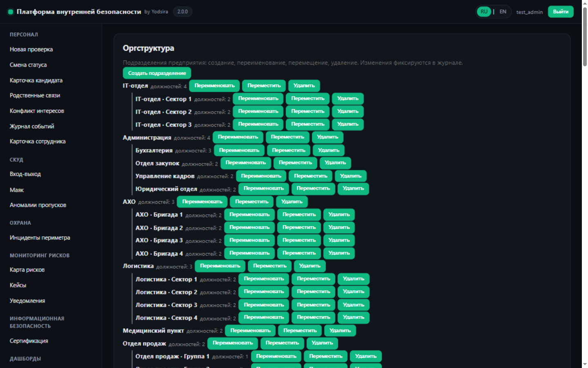Open Уведомления page

click(x=27, y=301)
